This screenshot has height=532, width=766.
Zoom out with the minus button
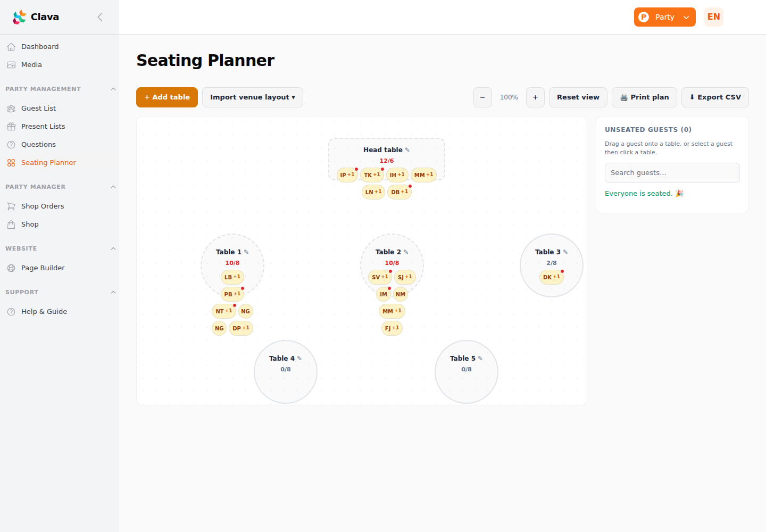click(482, 97)
